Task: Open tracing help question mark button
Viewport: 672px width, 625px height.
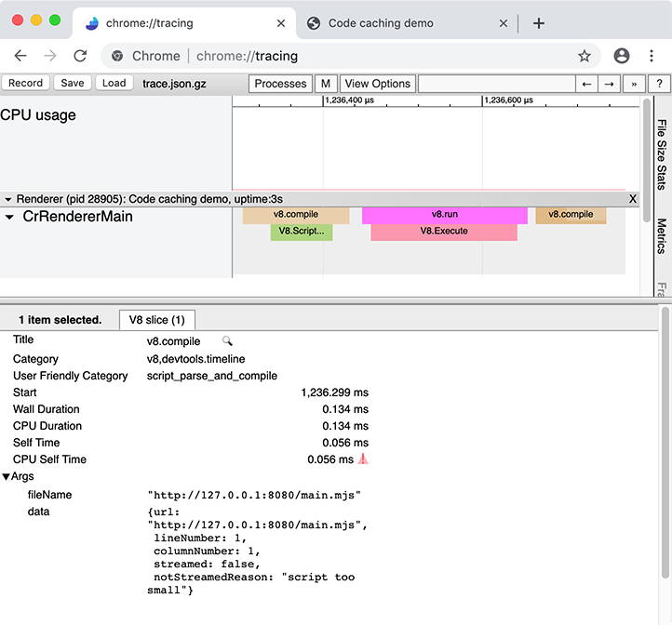Action: click(659, 84)
